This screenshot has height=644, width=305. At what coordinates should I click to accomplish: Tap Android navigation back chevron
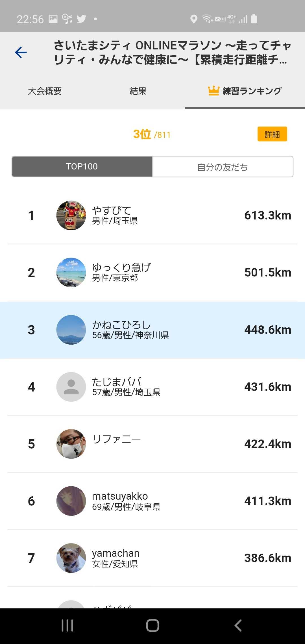238,625
